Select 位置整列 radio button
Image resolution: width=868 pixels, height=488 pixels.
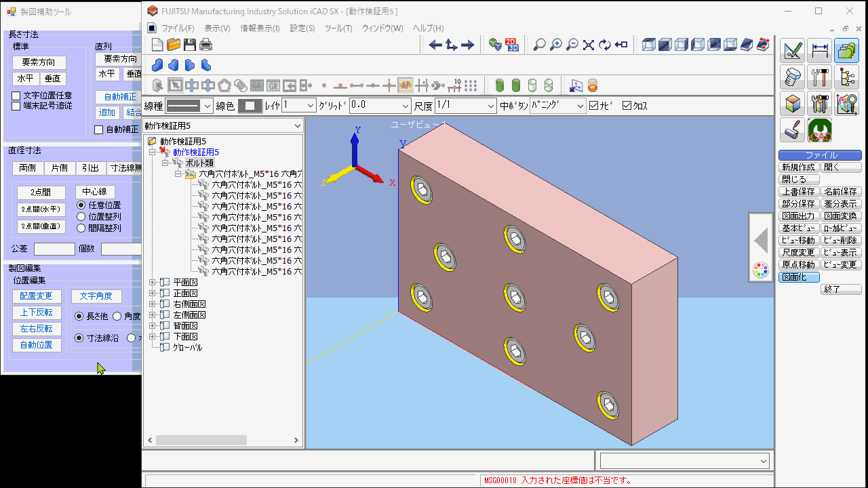click(x=81, y=217)
